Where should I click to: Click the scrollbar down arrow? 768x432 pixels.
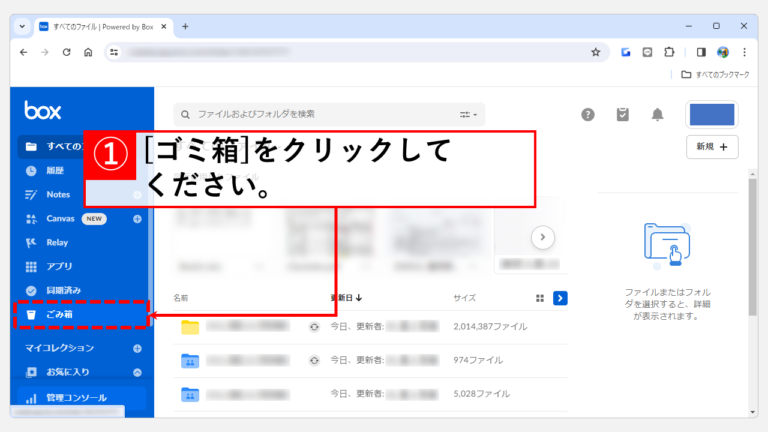coord(753,412)
